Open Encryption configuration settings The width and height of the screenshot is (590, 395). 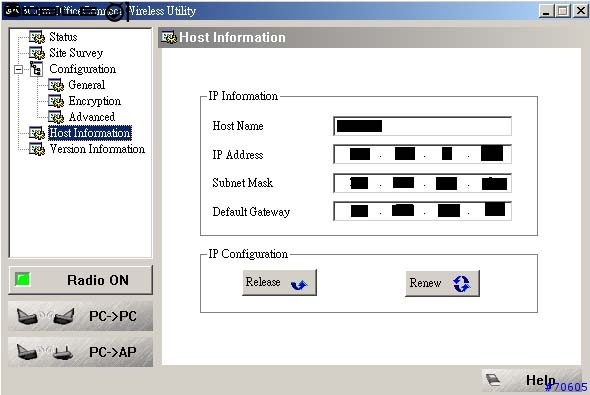(94, 101)
